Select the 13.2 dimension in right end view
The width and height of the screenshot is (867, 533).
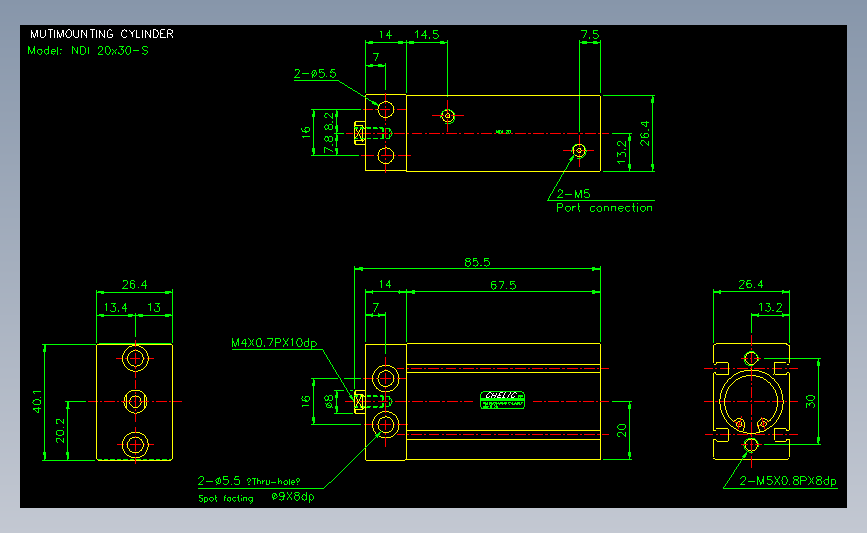(x=770, y=307)
